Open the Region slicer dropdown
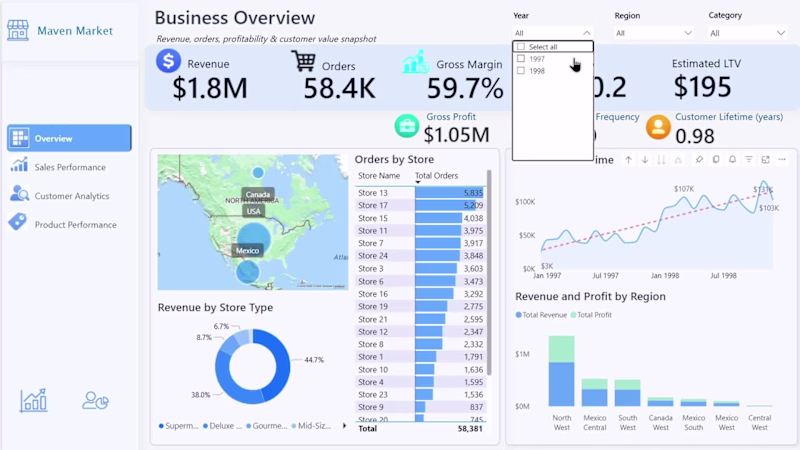 (x=688, y=33)
